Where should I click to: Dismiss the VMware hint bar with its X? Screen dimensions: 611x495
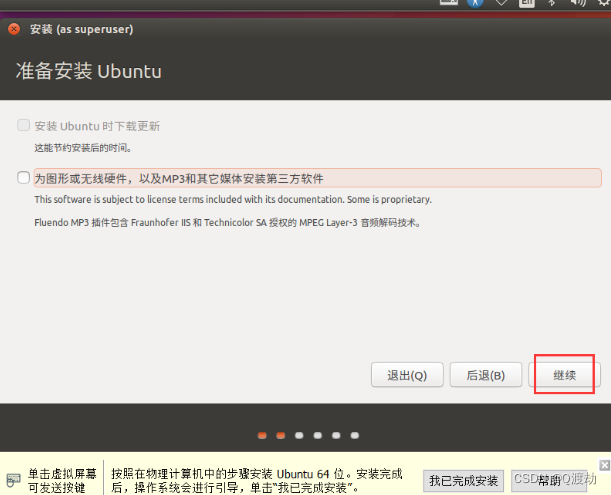(x=604, y=465)
